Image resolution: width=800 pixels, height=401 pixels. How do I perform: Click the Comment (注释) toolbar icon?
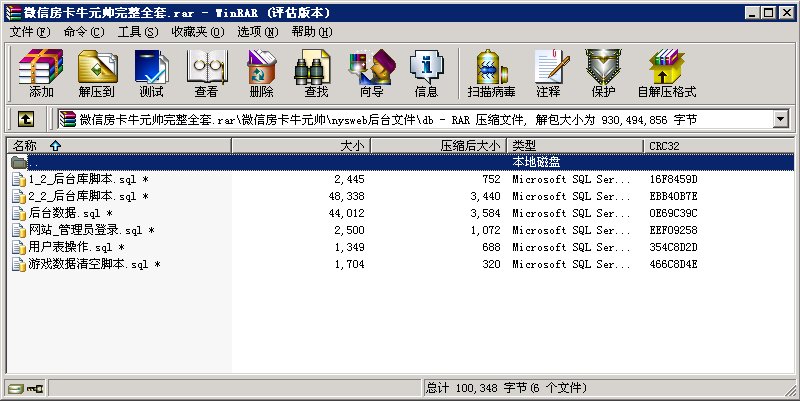548,73
